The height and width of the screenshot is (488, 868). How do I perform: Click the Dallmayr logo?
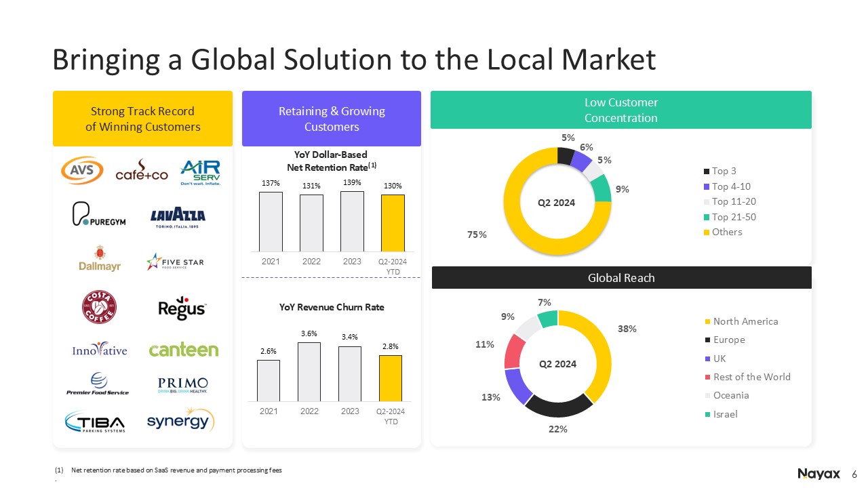[x=100, y=260]
